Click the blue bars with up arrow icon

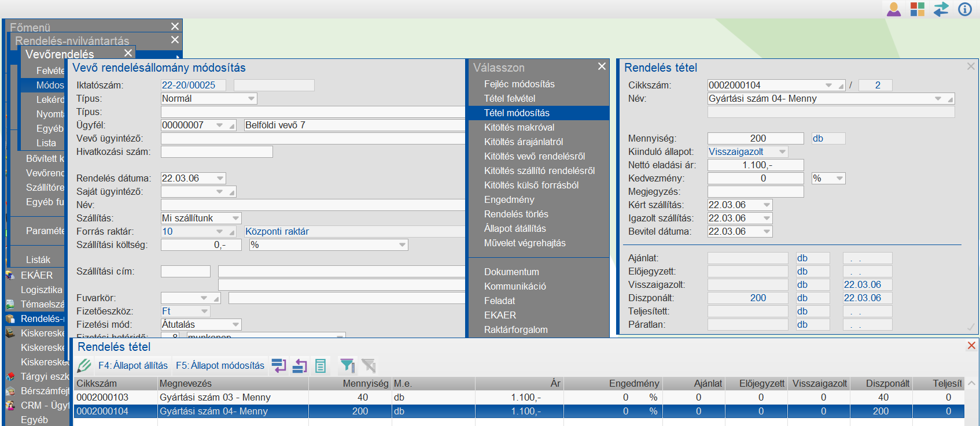coord(300,365)
